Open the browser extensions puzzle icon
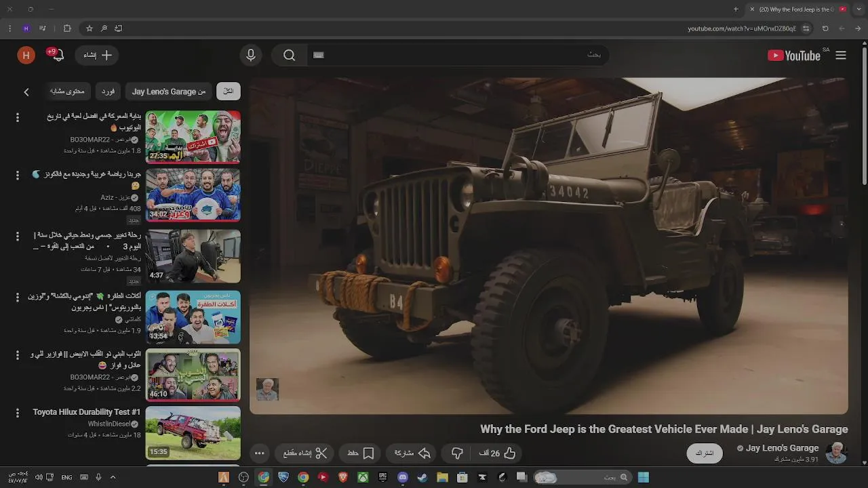The width and height of the screenshot is (868, 488). click(x=67, y=28)
